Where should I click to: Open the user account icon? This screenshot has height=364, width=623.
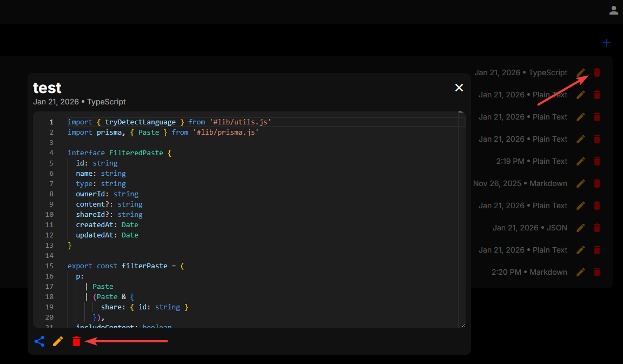click(613, 10)
